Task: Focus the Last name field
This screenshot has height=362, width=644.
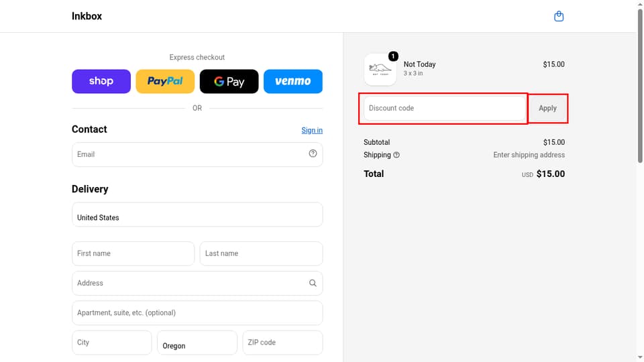Action: click(x=261, y=253)
